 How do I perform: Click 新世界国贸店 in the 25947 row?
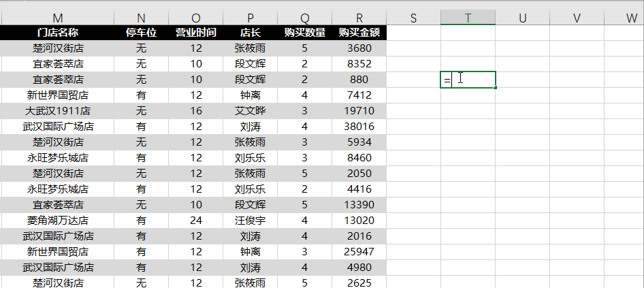pyautogui.click(x=58, y=251)
